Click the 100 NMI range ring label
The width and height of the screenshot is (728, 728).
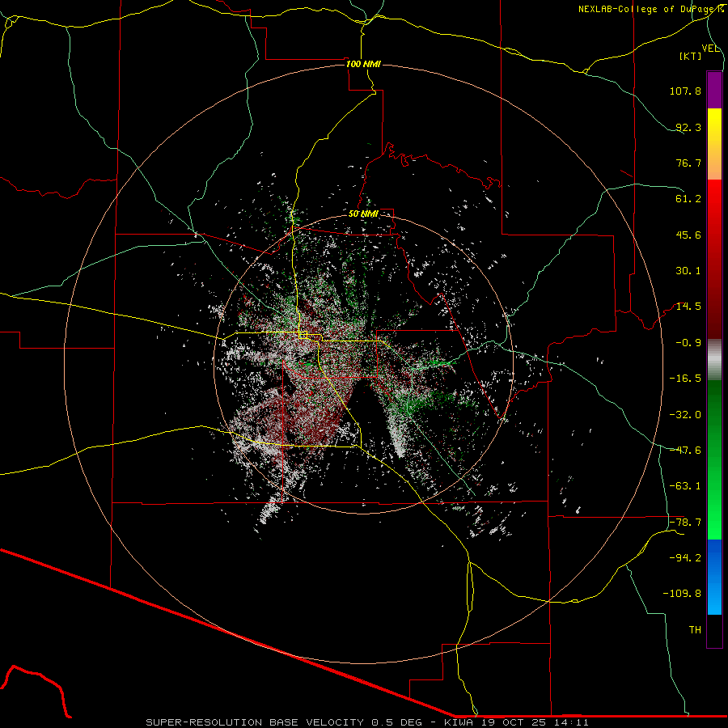(x=363, y=64)
